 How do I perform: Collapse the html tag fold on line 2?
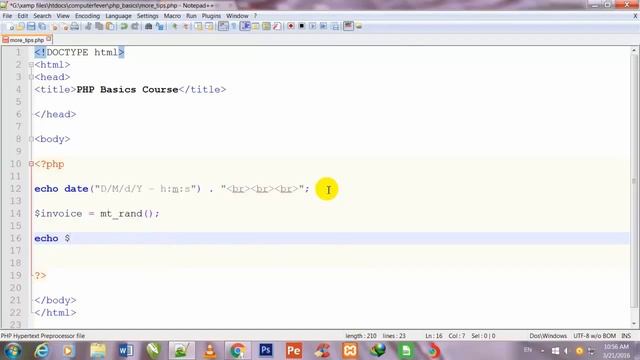point(31,65)
